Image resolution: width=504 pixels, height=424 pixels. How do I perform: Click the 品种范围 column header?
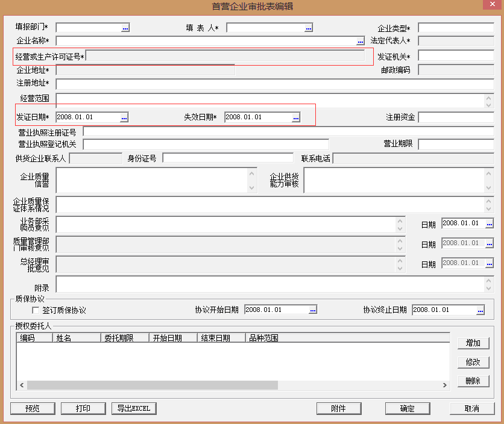(x=348, y=338)
